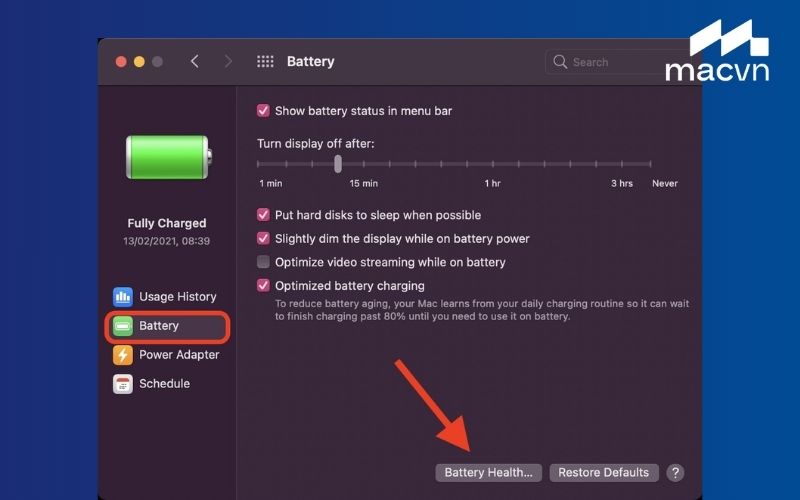Minimize the window with the yellow button
800x500 pixels.
pos(139,62)
